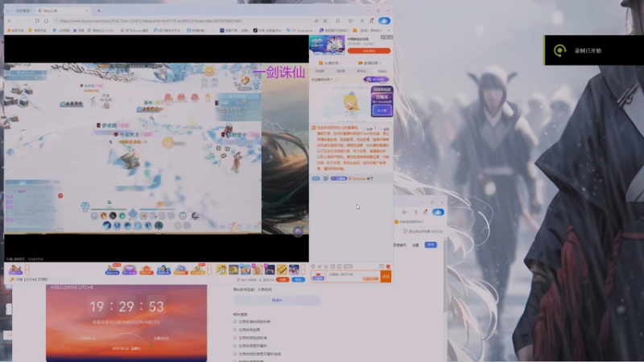Toggle the checkbox icon at chat toolbar right
Screen dimensions: 644x362
click(x=382, y=266)
